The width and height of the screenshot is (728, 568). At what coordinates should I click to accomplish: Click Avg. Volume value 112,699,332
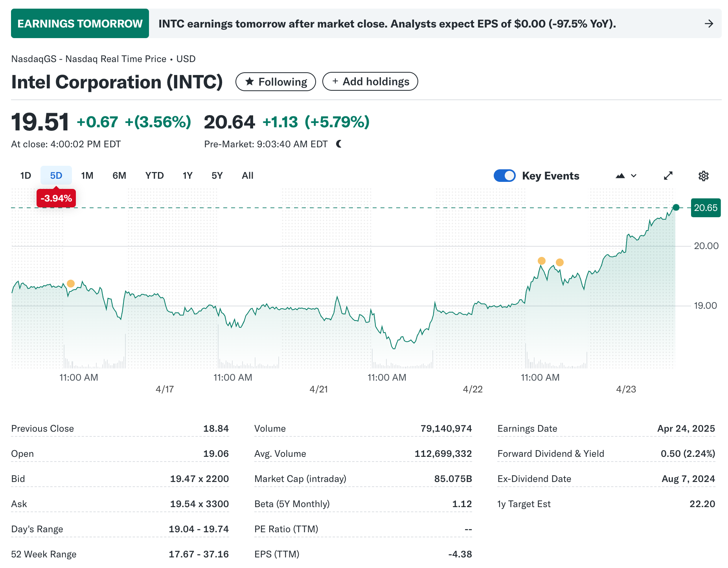point(443,454)
